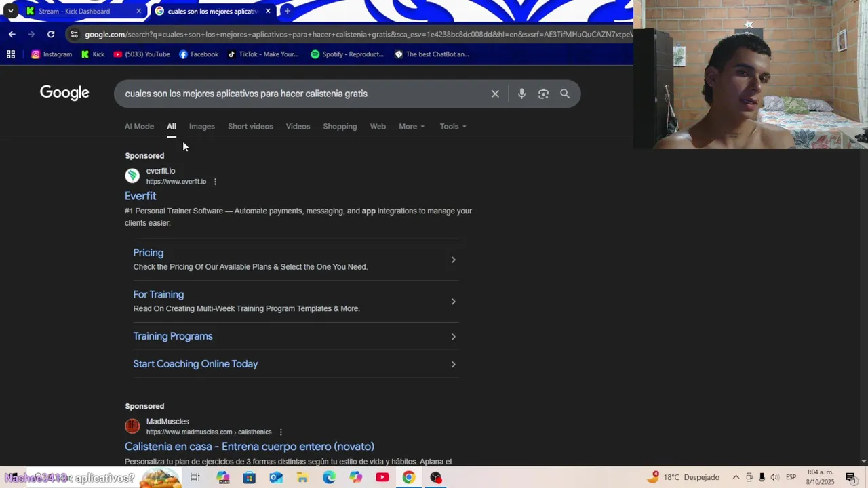Image resolution: width=868 pixels, height=488 pixels.
Task: Open the YouTube app in the taskbar
Action: (382, 477)
